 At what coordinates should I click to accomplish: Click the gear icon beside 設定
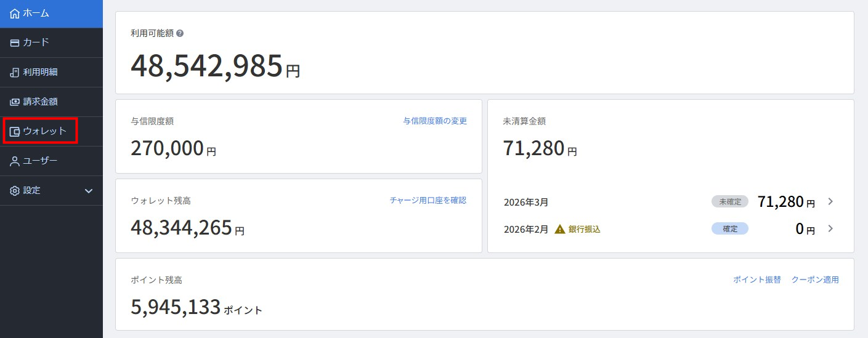point(15,191)
